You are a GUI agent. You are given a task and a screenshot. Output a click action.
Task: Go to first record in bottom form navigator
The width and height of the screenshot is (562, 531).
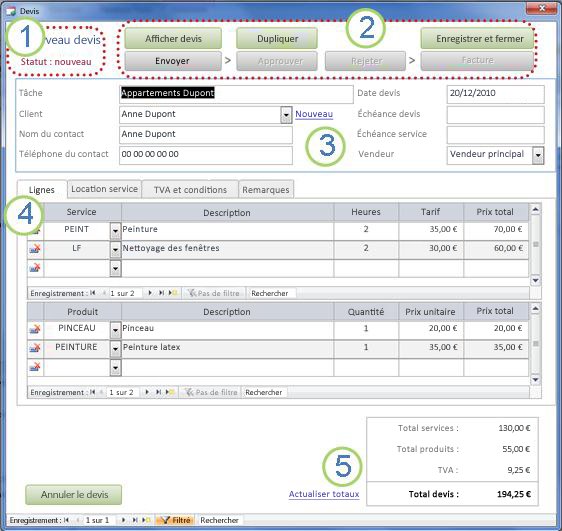[67, 520]
